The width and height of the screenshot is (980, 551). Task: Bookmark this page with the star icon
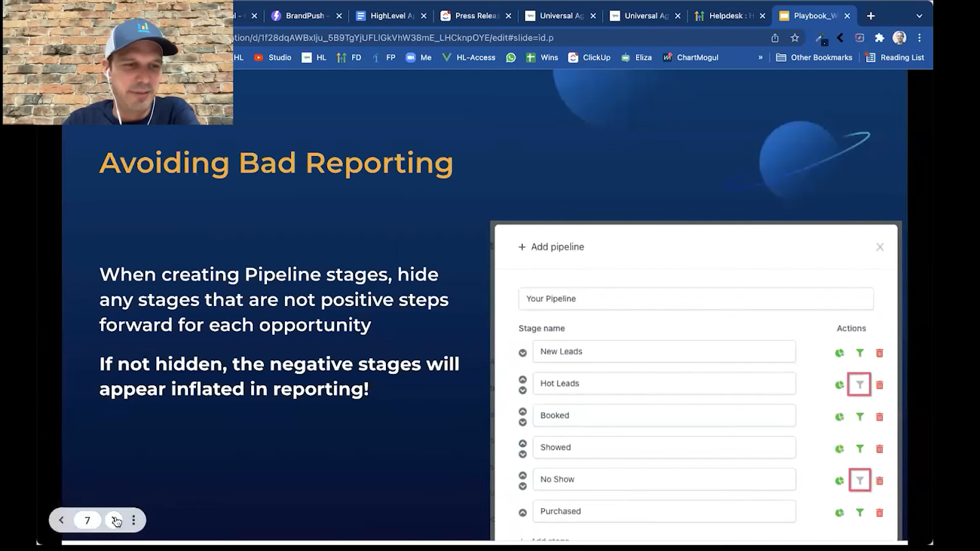click(795, 38)
